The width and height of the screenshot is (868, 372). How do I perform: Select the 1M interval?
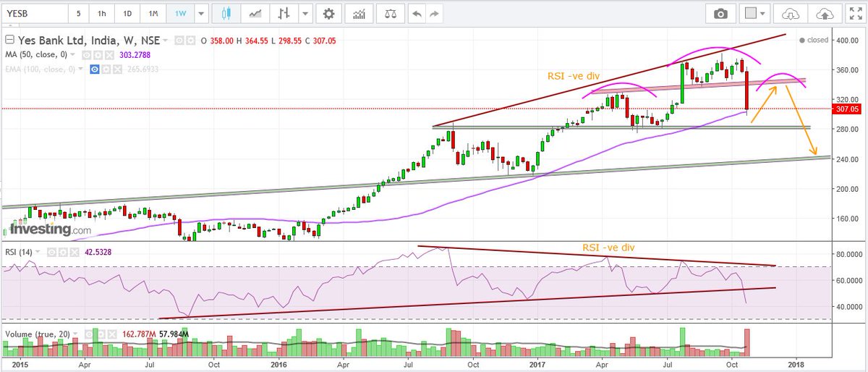click(153, 14)
